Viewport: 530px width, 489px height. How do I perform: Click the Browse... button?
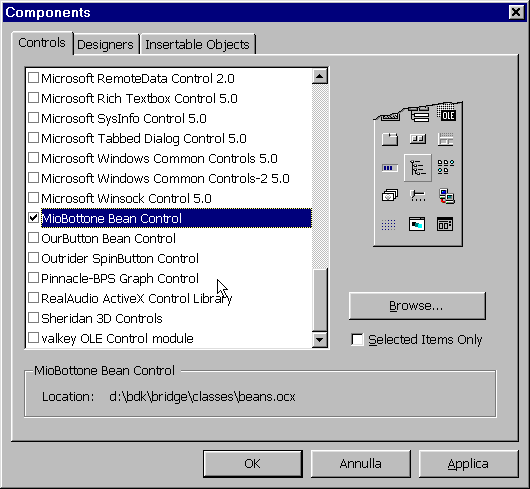417,306
